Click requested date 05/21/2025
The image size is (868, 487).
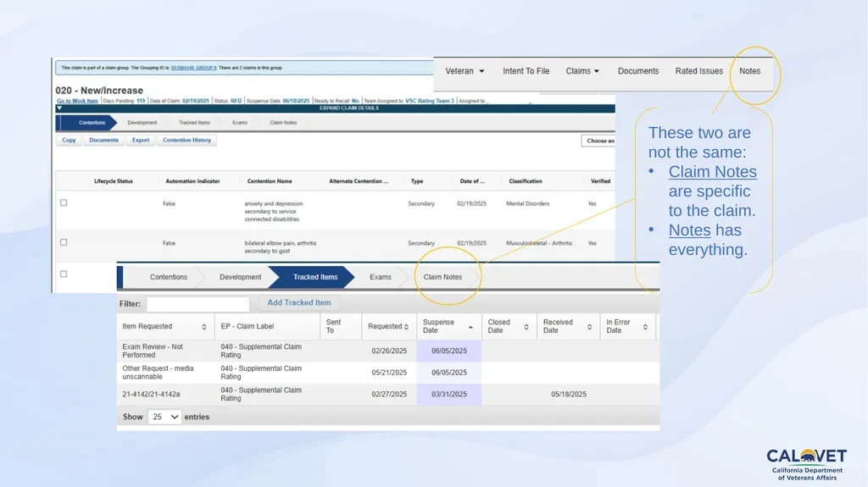point(389,373)
